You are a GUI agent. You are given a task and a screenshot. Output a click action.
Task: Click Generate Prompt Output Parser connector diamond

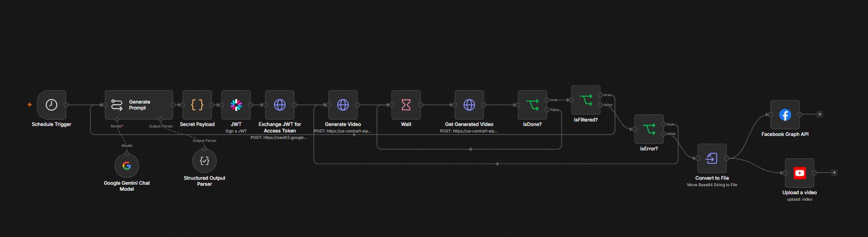161,119
